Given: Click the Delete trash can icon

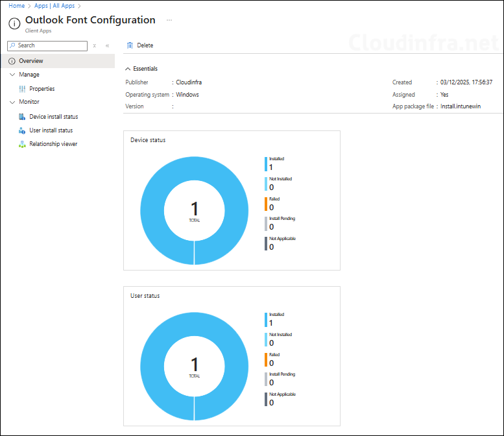Looking at the screenshot, I should coord(130,45).
